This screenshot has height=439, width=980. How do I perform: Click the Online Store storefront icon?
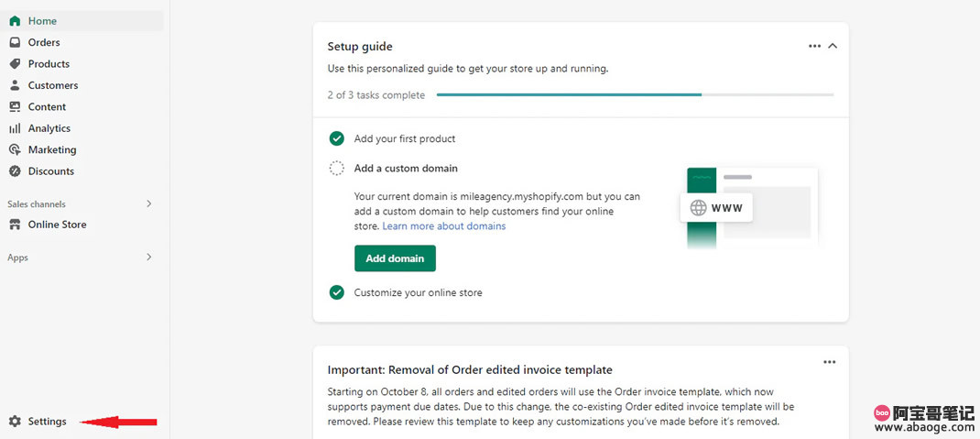coord(15,225)
